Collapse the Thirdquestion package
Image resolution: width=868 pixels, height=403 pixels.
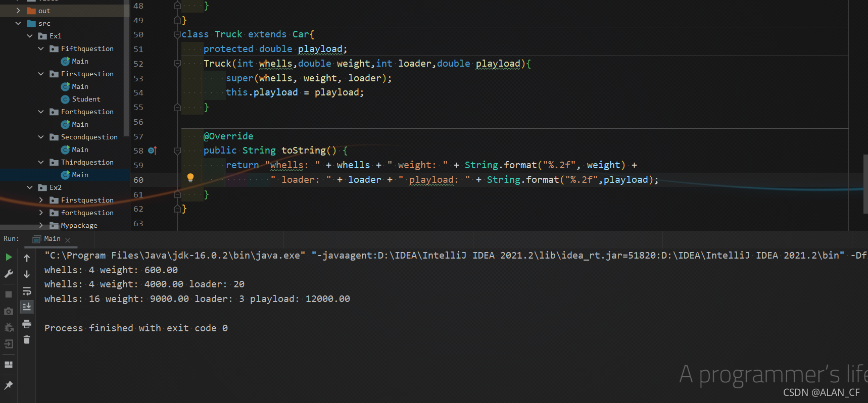tap(41, 162)
